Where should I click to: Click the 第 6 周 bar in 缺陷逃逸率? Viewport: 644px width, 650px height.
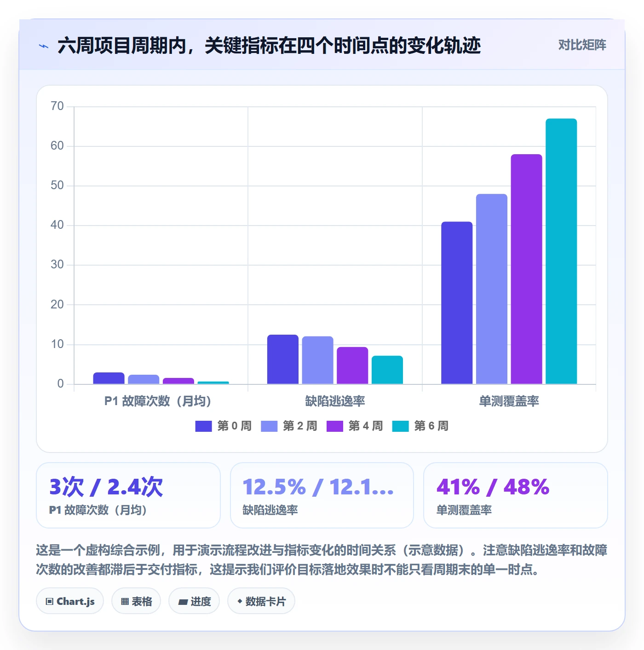pos(387,370)
